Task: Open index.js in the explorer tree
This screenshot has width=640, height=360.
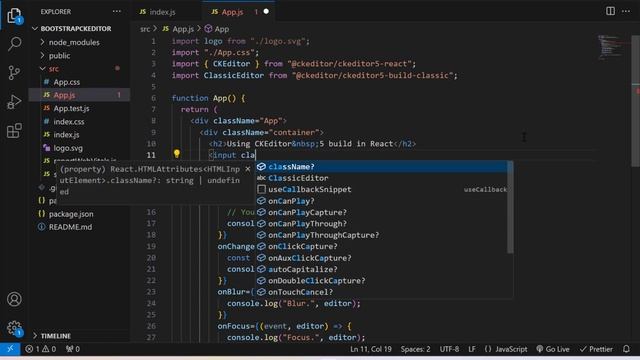Action: [80, 135]
